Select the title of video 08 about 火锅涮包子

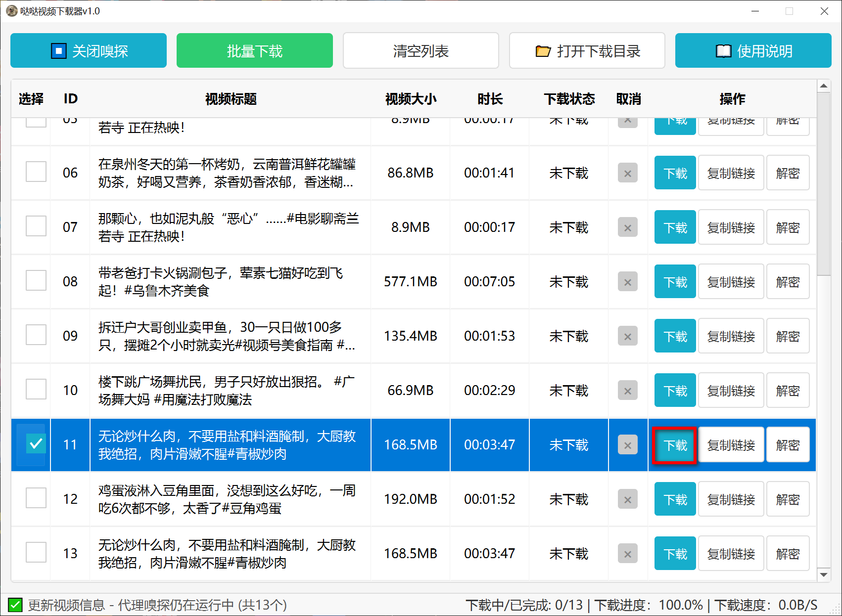(221, 282)
